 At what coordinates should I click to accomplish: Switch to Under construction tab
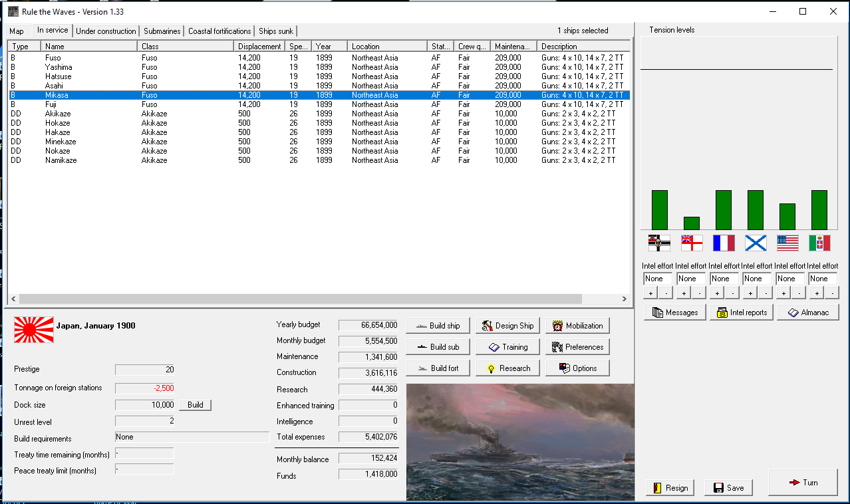(106, 31)
